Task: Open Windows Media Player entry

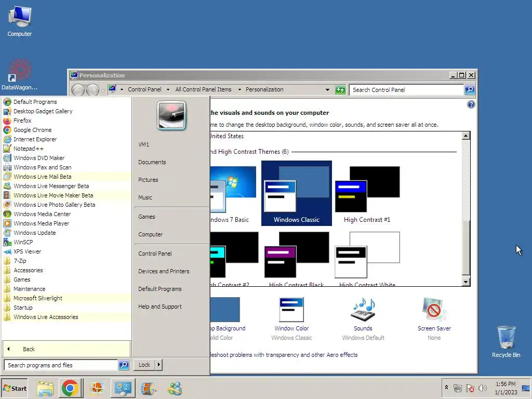Action: coord(42,223)
